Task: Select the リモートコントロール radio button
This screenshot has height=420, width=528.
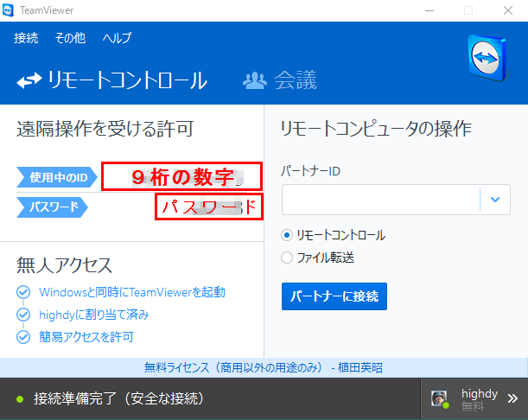Action: click(x=287, y=235)
